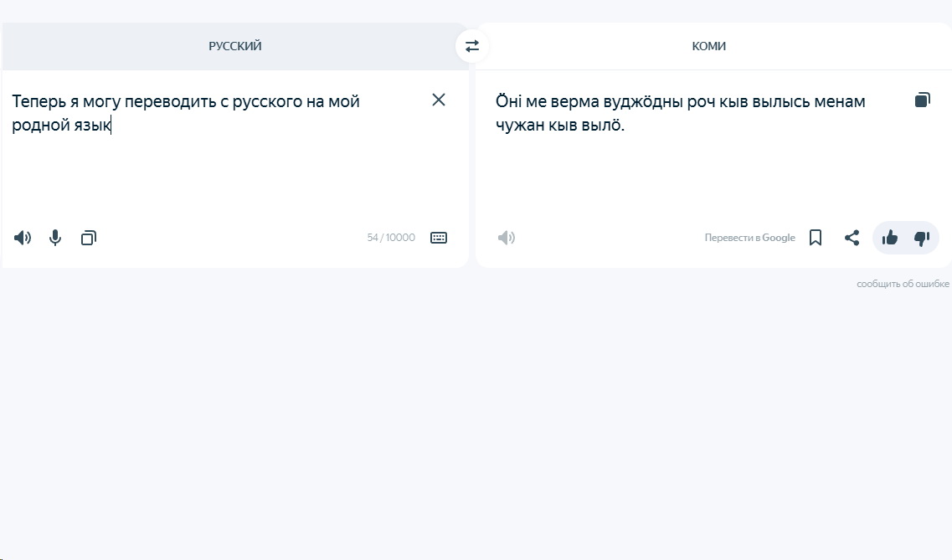Screen dimensions: 952x560
Task: Clear the Russian input text
Action: pos(439,100)
